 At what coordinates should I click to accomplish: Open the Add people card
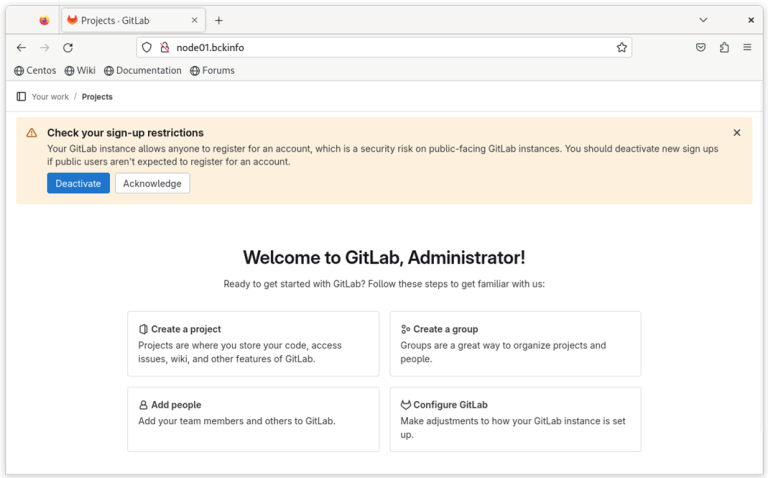(x=253, y=419)
